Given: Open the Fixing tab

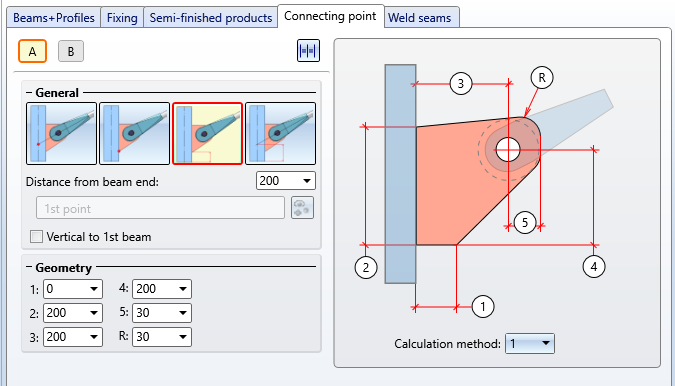Looking at the screenshot, I should tap(122, 18).
